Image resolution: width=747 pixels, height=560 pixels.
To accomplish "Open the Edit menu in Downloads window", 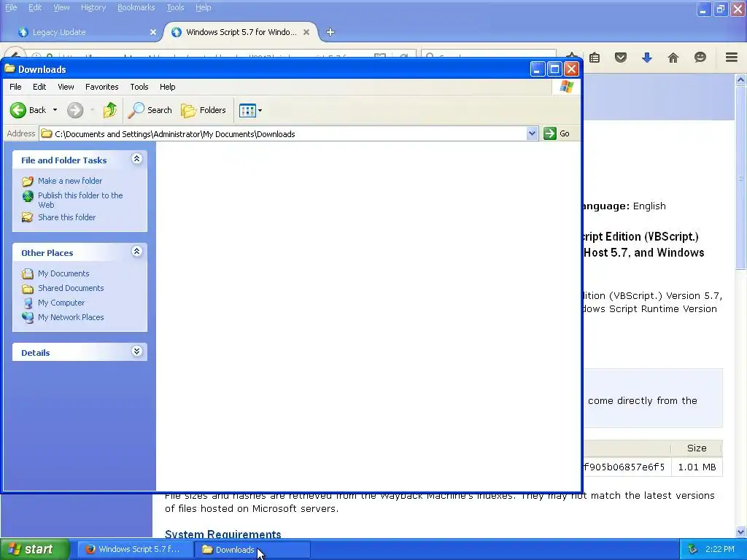I will (39, 87).
